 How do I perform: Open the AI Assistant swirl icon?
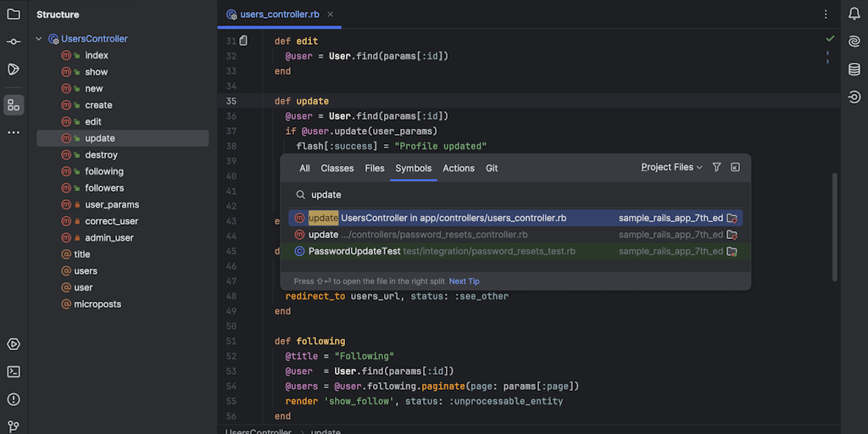(x=854, y=42)
